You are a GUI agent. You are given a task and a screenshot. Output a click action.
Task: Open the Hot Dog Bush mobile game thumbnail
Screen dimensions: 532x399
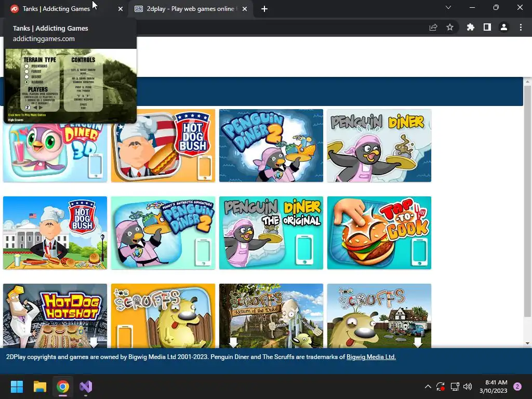[x=163, y=145]
